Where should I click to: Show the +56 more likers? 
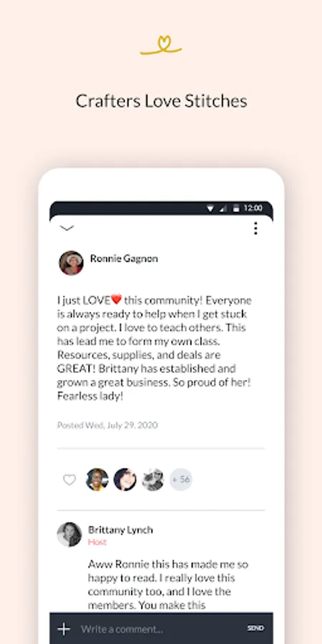pos(181,479)
